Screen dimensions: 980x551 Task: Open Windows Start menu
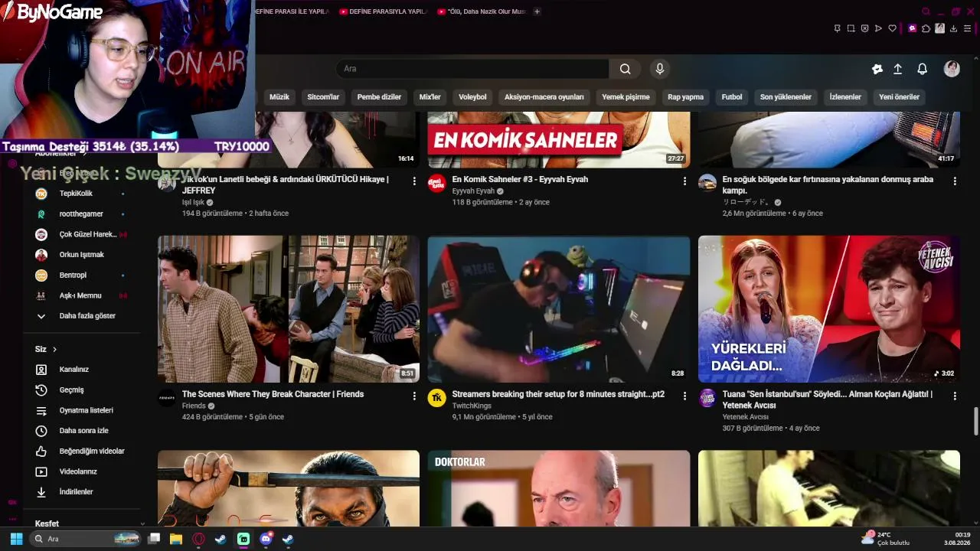[x=16, y=539]
